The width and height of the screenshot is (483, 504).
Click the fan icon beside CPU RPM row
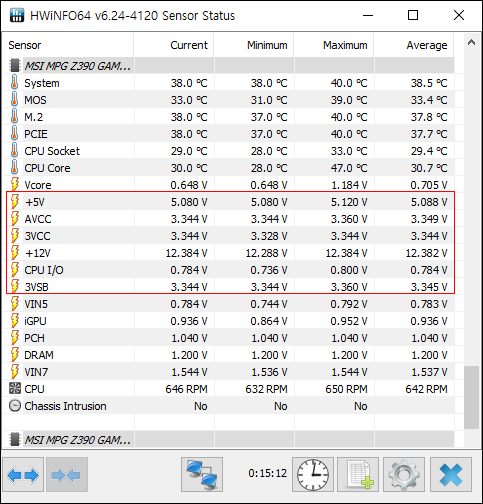pyautogui.click(x=15, y=388)
